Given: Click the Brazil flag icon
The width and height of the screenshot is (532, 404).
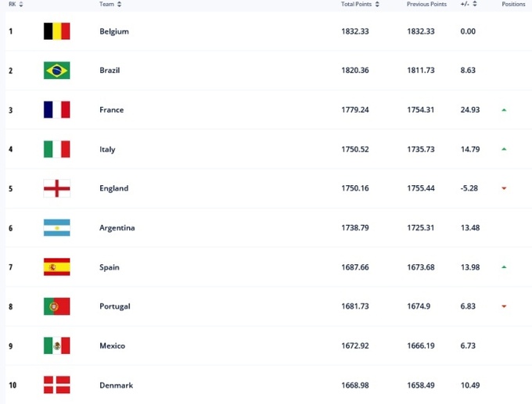Looking at the screenshot, I should [56, 70].
